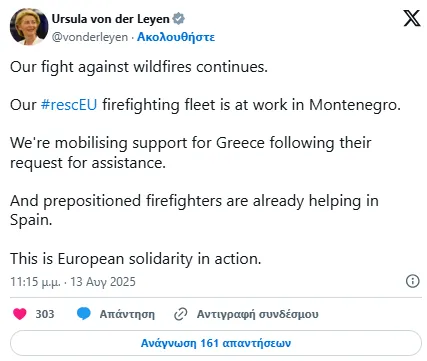Viewport: 427px width, 361px height.
Task: Click the sentence about support for Greece
Action: [191, 153]
